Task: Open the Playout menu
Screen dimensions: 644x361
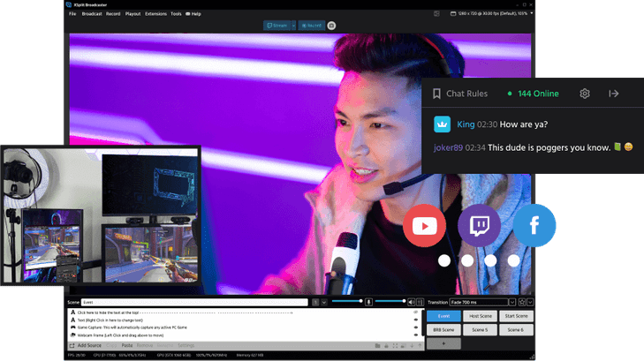Action: pos(133,13)
